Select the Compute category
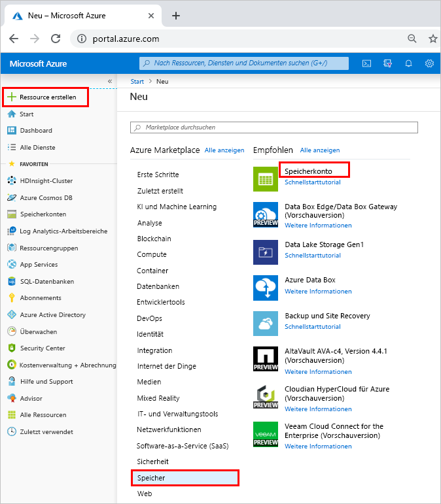 coord(152,254)
